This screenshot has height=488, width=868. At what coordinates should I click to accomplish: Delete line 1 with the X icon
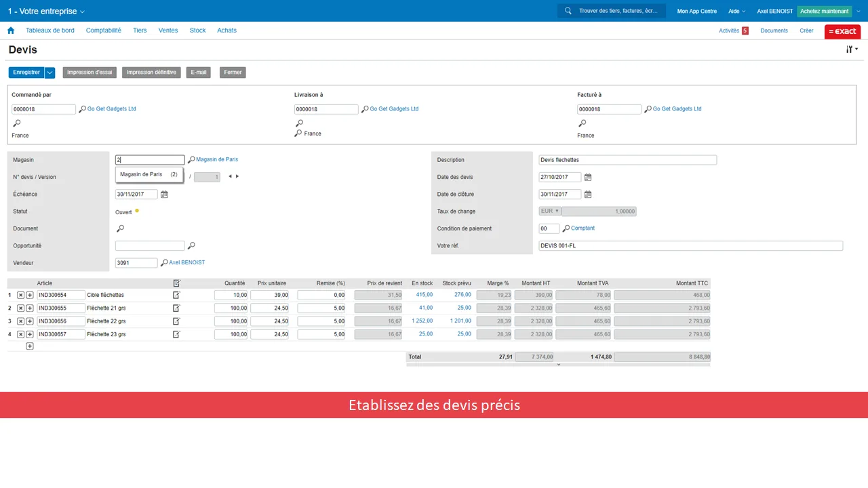pyautogui.click(x=20, y=296)
